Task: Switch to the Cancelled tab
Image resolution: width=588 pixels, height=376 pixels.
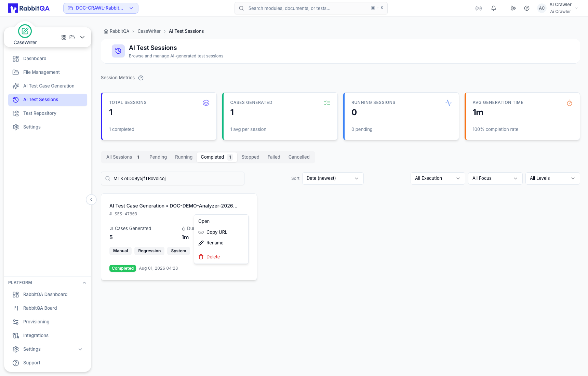Action: coord(299,157)
